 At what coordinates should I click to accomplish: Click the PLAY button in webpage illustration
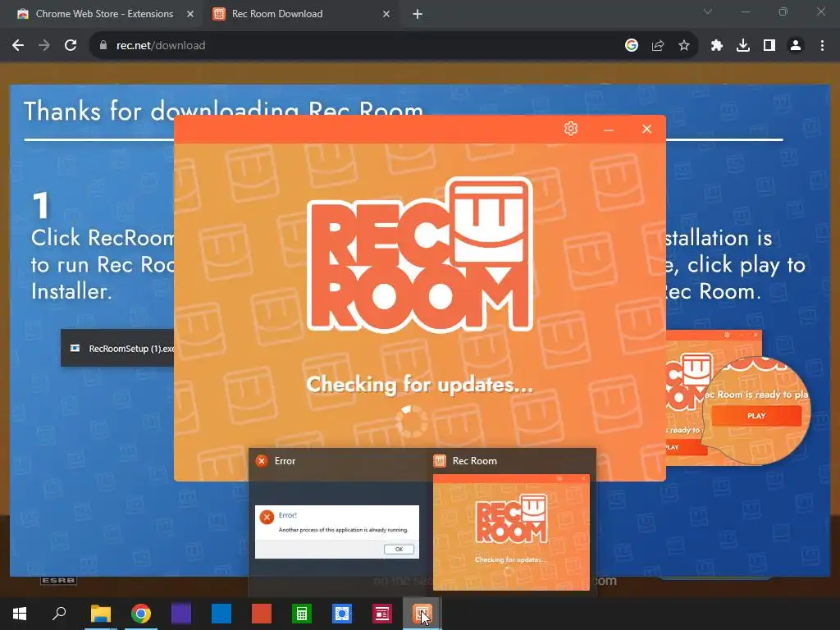(756, 416)
